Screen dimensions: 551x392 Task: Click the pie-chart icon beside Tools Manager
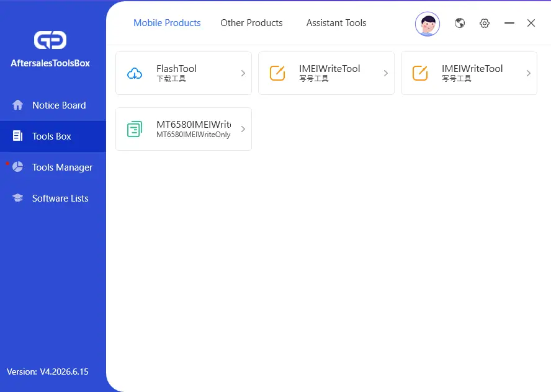click(17, 167)
